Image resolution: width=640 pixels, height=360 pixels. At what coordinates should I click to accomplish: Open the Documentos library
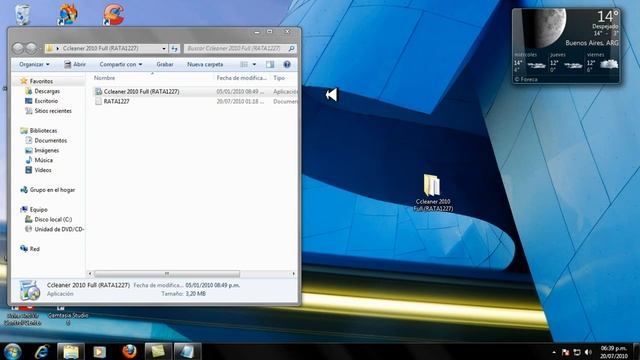50,140
